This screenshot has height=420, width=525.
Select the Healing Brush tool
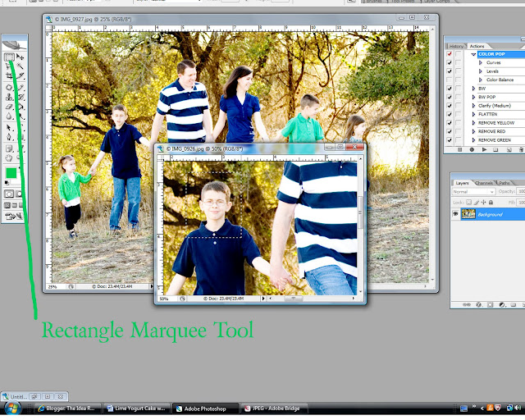[9, 88]
